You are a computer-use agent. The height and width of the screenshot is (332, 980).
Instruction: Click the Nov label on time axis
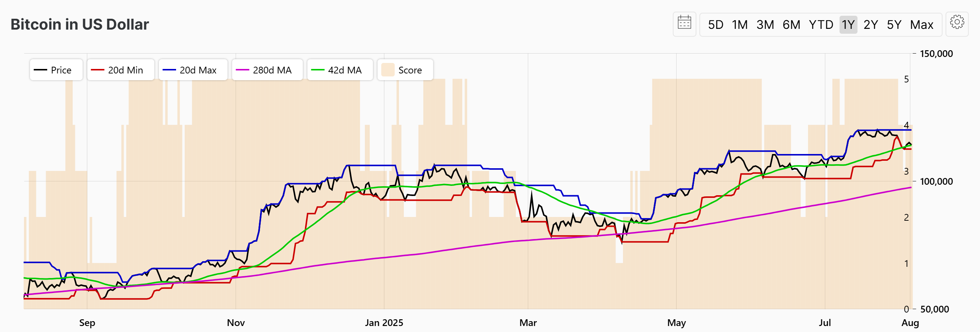236,323
